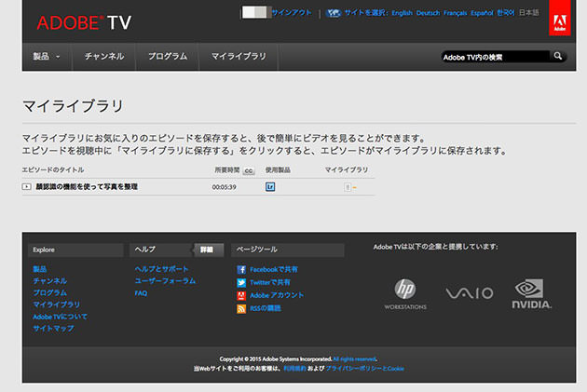The height and width of the screenshot is (392, 587).
Task: Click All rights reserved link
Action: point(354,359)
